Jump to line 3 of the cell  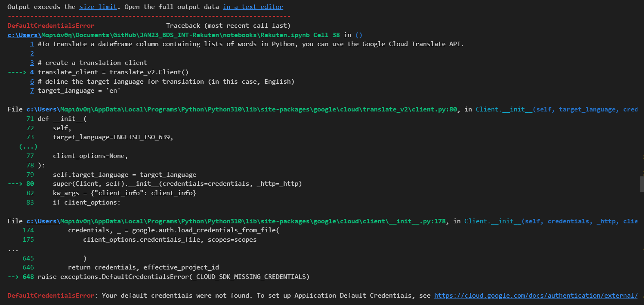(32, 63)
